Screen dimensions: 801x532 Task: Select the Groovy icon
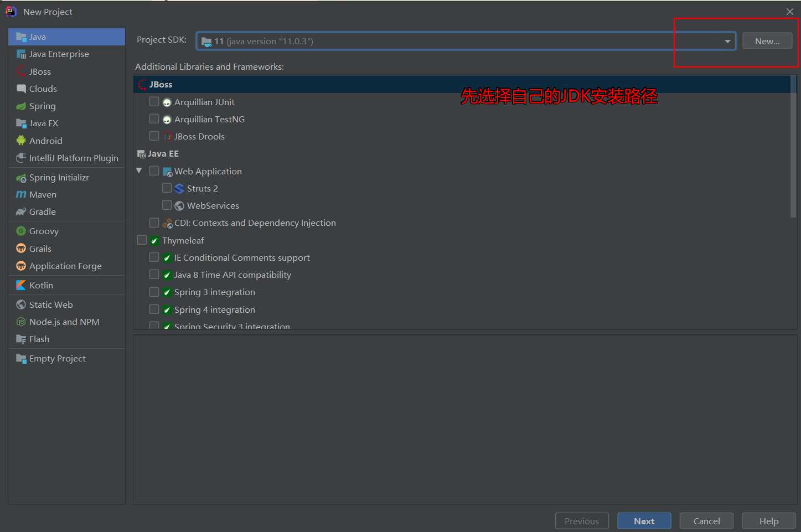click(x=22, y=231)
